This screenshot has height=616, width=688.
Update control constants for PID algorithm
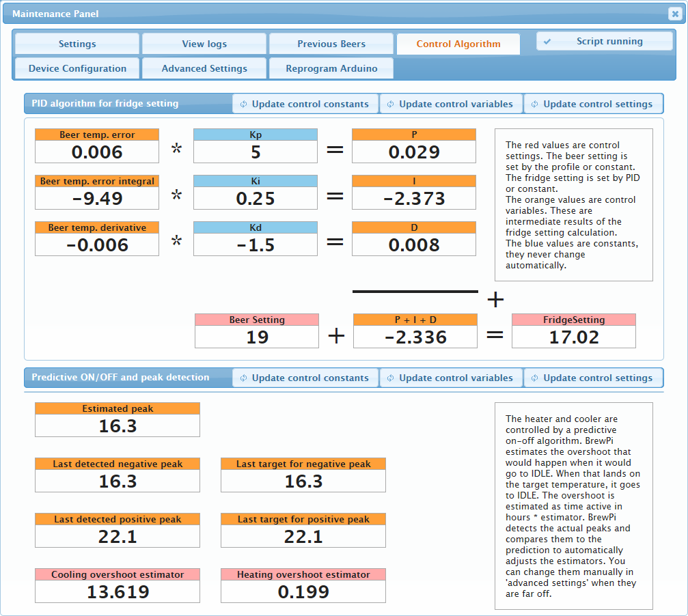click(305, 104)
